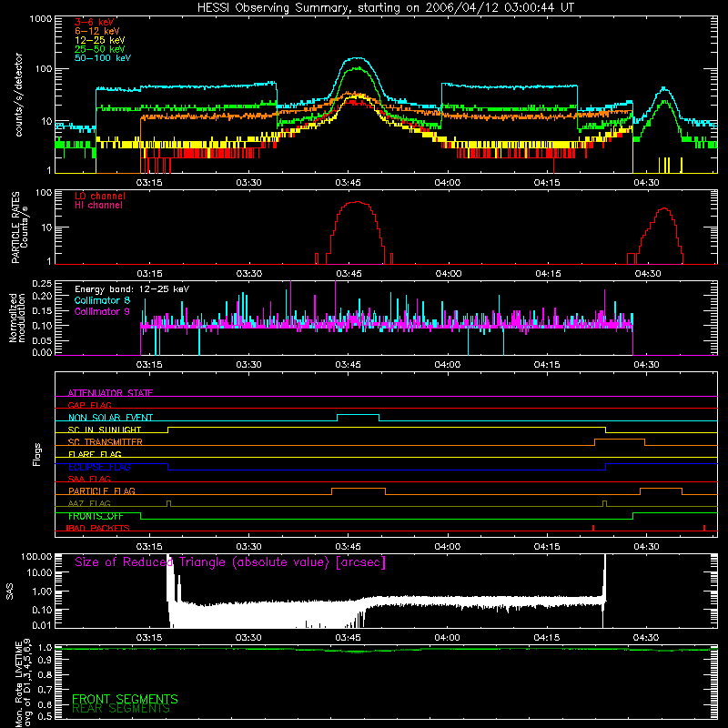
Task: Click the NON SOLAR EVENT raised step
Action: point(358,415)
